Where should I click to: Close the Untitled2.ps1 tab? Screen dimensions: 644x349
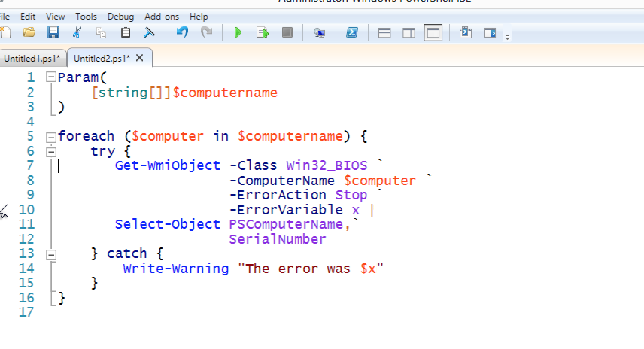click(139, 58)
